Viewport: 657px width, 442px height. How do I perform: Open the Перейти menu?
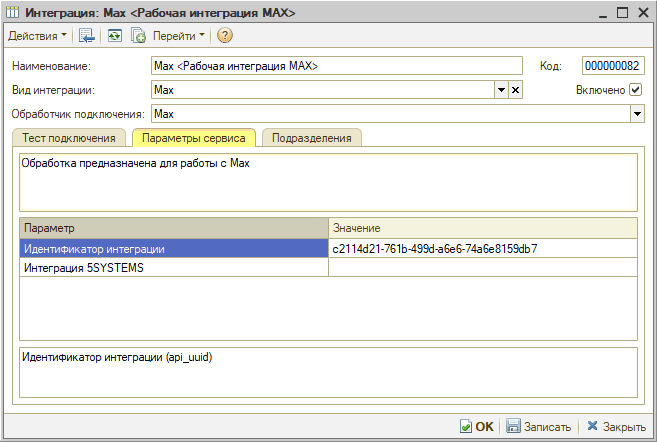tap(178, 36)
